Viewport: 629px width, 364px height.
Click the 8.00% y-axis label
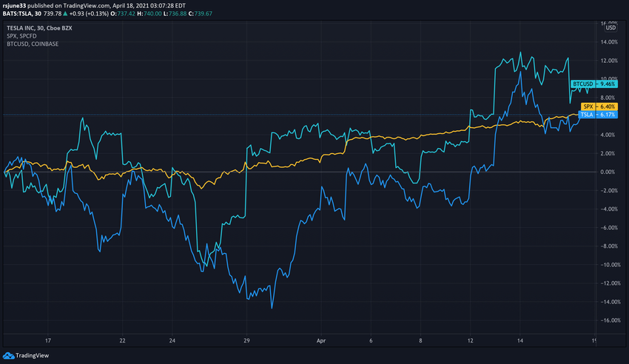tap(608, 98)
